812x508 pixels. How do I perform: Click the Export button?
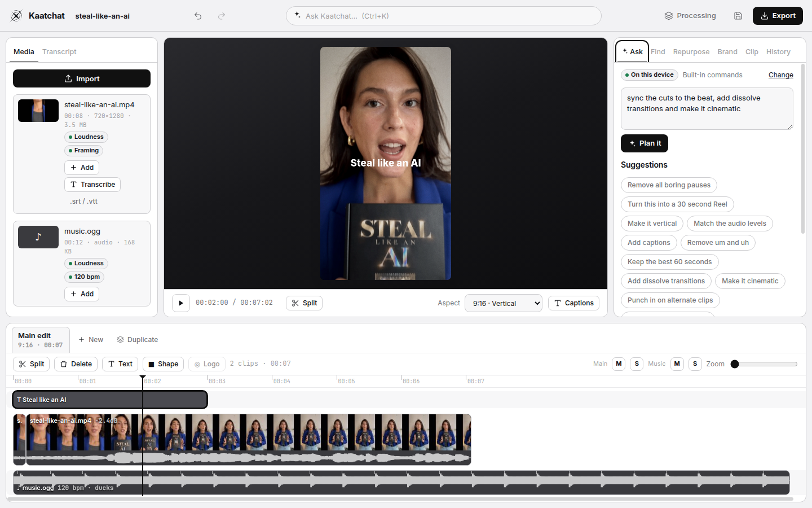pyautogui.click(x=778, y=16)
